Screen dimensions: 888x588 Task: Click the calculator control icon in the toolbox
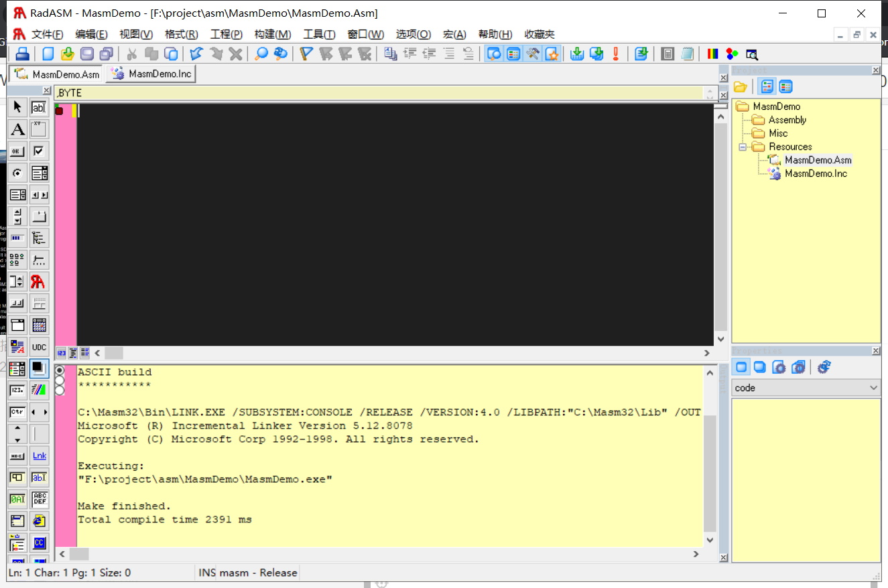[39, 324]
